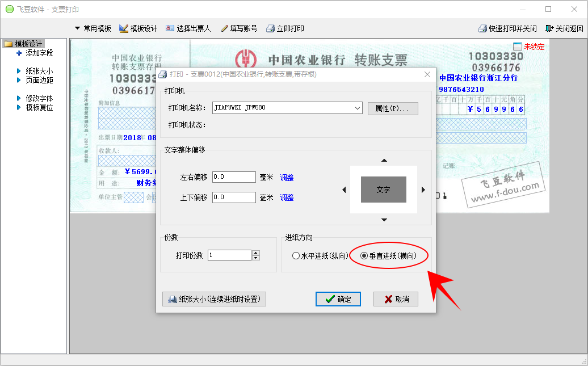This screenshot has width=588, height=366.
Task: Click the 属性(P)... button
Action: click(393, 108)
